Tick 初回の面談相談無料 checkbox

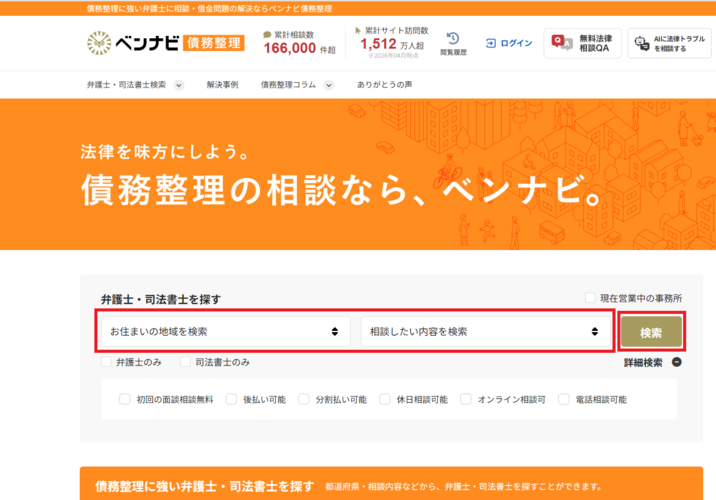click(125, 399)
